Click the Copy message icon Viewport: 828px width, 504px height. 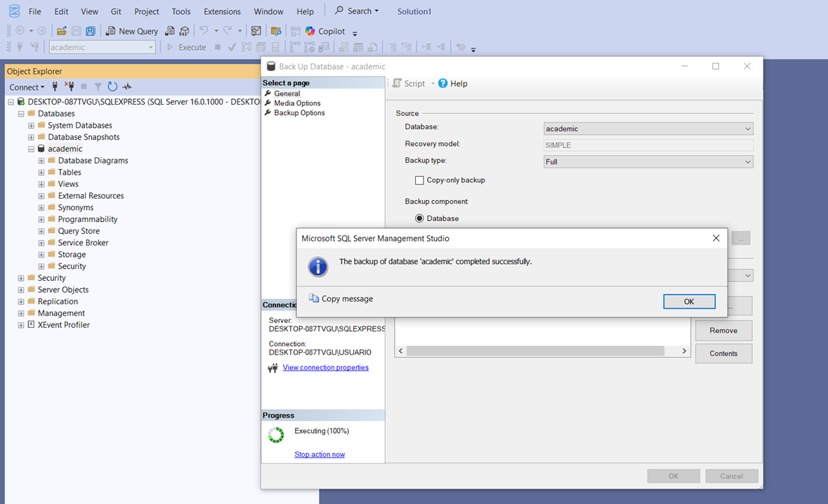point(314,298)
